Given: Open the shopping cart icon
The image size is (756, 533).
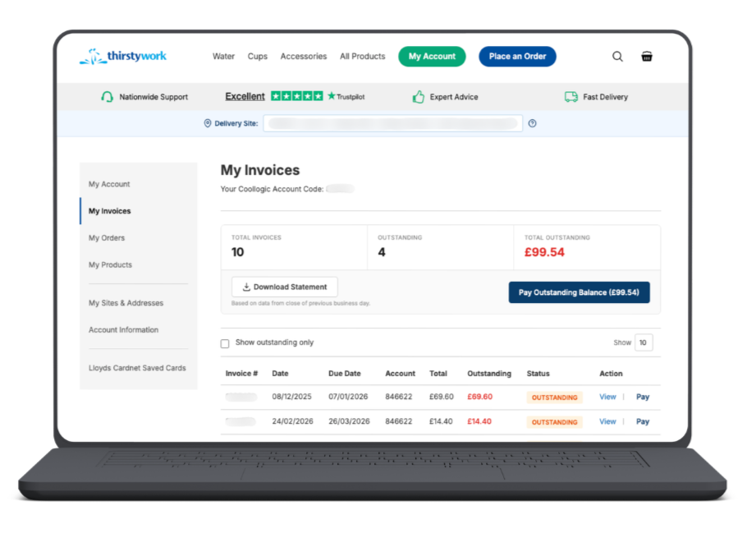Looking at the screenshot, I should tap(647, 56).
